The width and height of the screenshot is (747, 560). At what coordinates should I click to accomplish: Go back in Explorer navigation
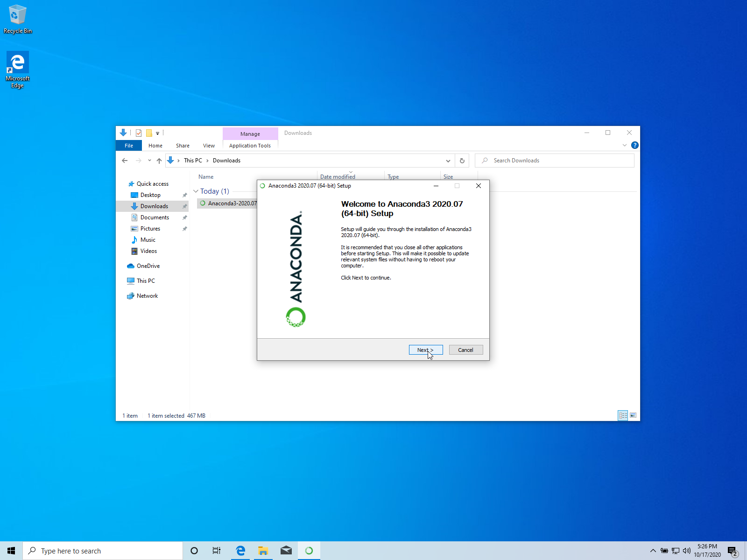[125, 161]
